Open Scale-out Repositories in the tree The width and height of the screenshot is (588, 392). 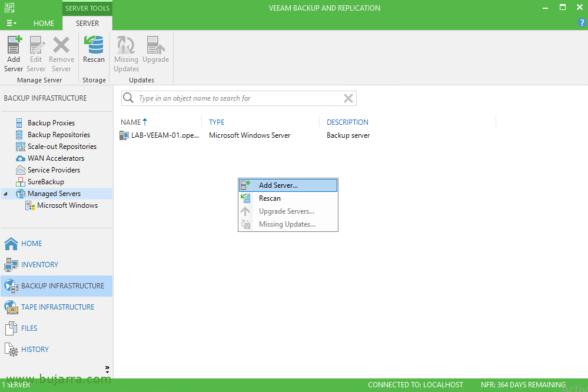click(x=62, y=147)
